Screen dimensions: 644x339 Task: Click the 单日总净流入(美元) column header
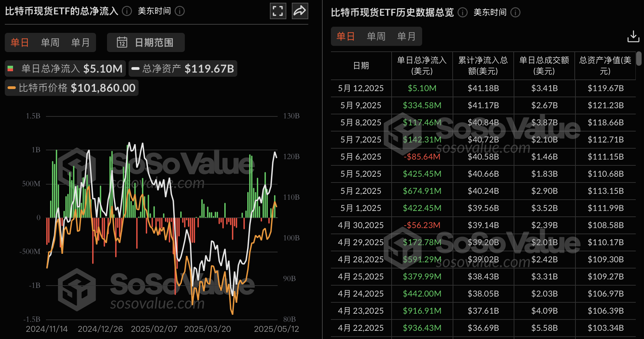pyautogui.click(x=422, y=66)
